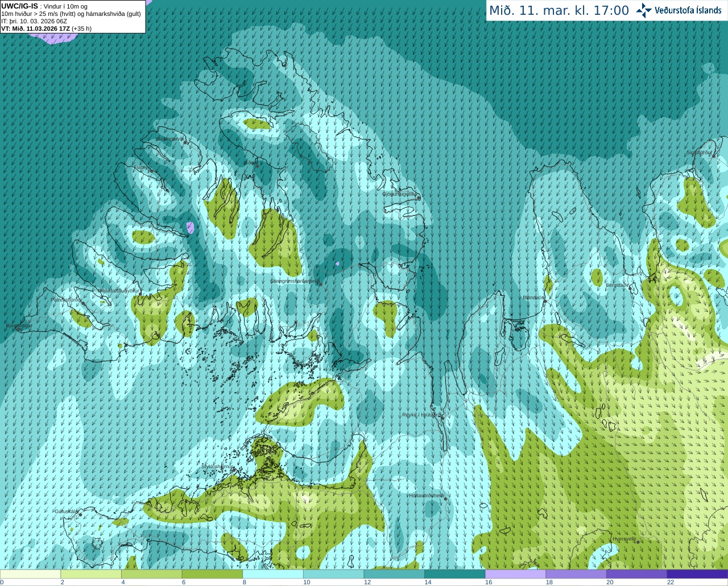Click the Gjögurflugvöllur station label
Viewport: 728px width, 586px height.
pyautogui.click(x=399, y=194)
